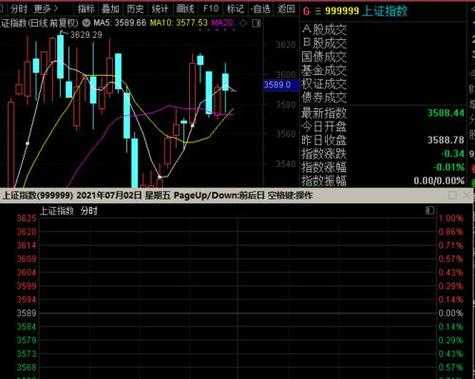Toggle the round MA indicator settings icon
475x379 pixels.
(86, 23)
